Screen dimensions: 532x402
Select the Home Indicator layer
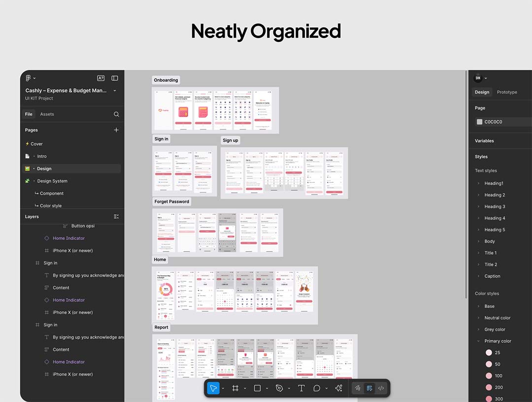point(68,238)
